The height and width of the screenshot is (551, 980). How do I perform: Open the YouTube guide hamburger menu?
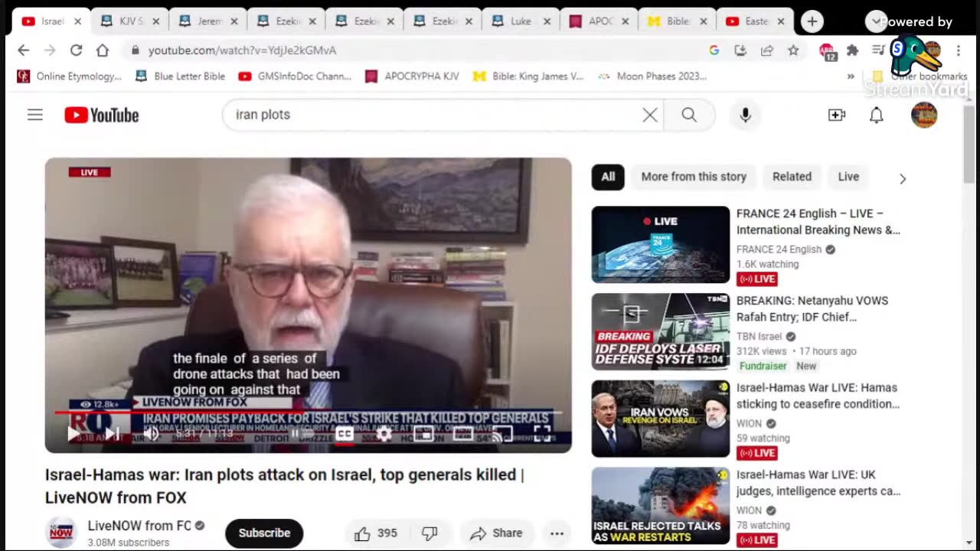tap(35, 115)
